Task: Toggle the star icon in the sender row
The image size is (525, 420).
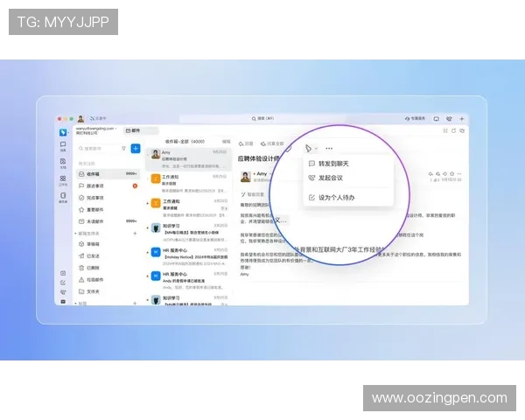Action: coord(452,173)
